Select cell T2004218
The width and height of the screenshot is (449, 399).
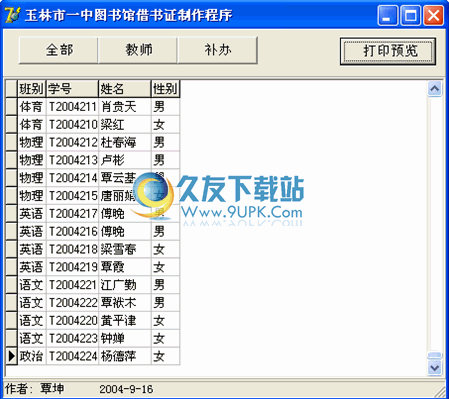point(72,249)
